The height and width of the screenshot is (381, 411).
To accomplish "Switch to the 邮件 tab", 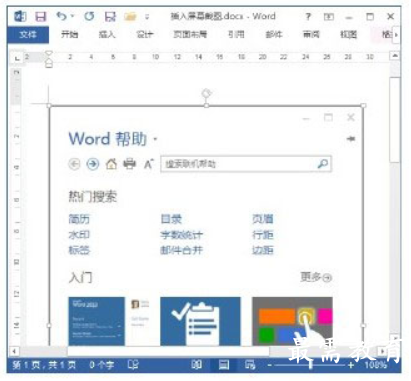I will (x=274, y=34).
